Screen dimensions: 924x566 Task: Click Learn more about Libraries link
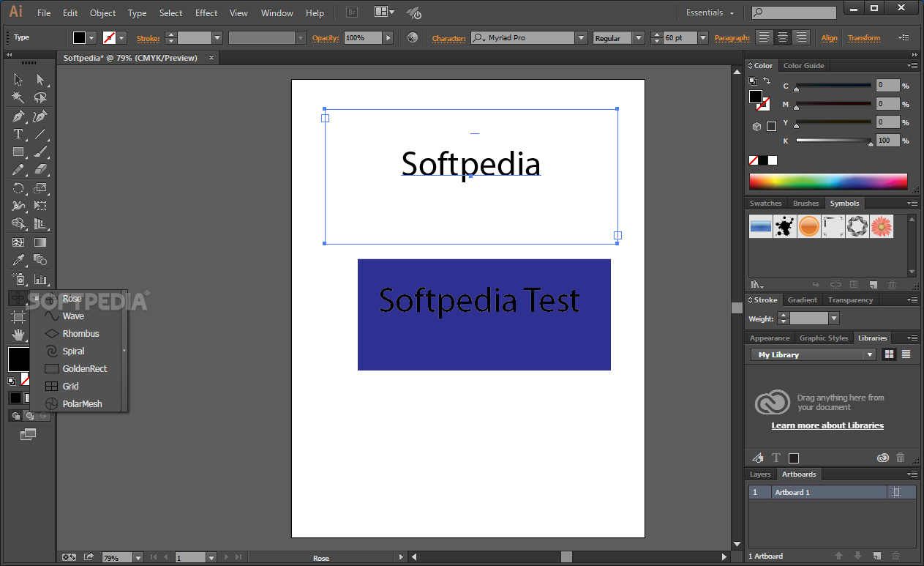(x=827, y=425)
